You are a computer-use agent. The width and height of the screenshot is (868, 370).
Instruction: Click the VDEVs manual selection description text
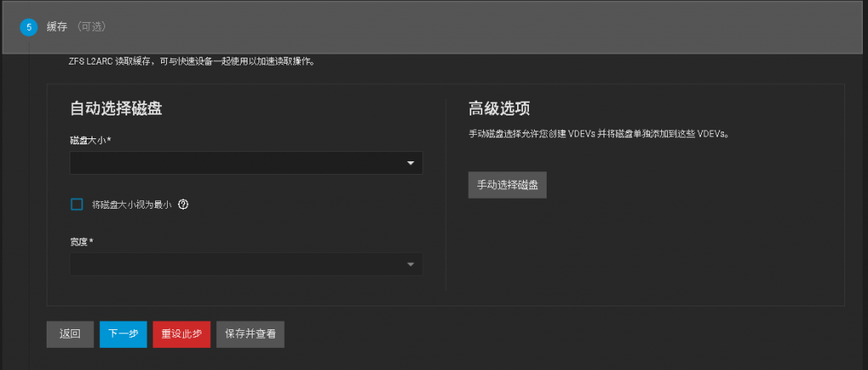[x=598, y=134]
